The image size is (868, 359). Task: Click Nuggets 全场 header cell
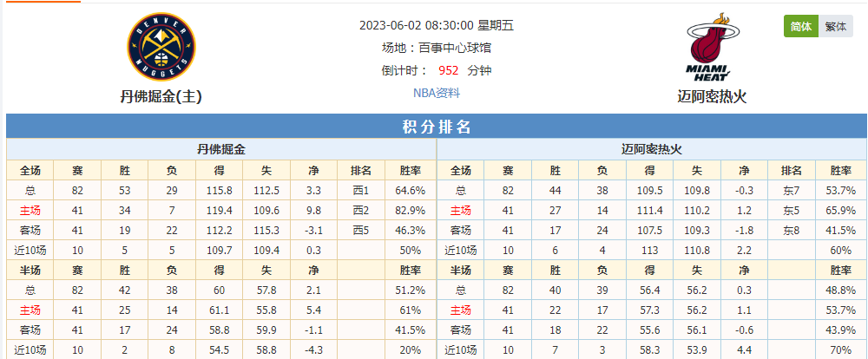(30, 170)
